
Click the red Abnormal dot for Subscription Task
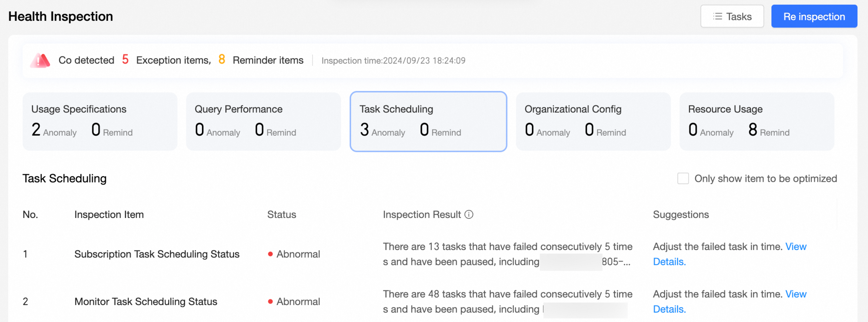click(x=270, y=254)
